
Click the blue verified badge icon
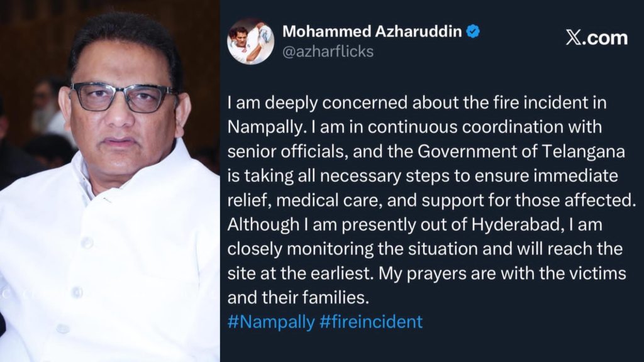pyautogui.click(x=472, y=31)
